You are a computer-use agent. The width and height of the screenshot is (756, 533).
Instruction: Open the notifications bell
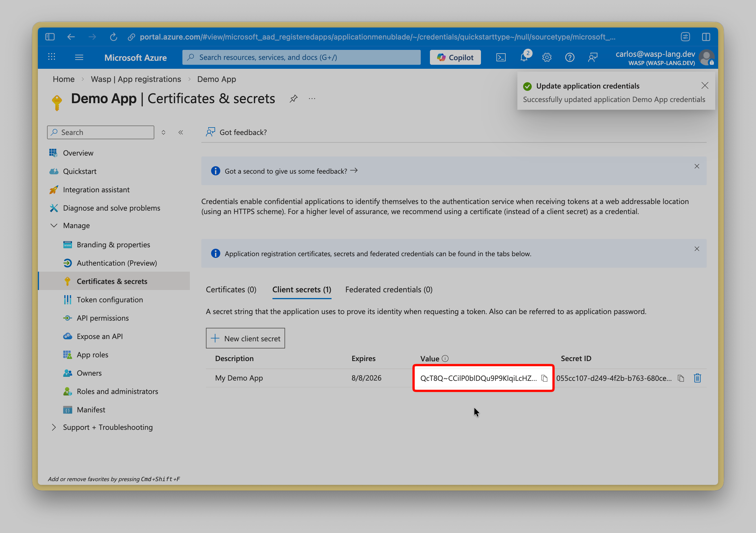(524, 57)
